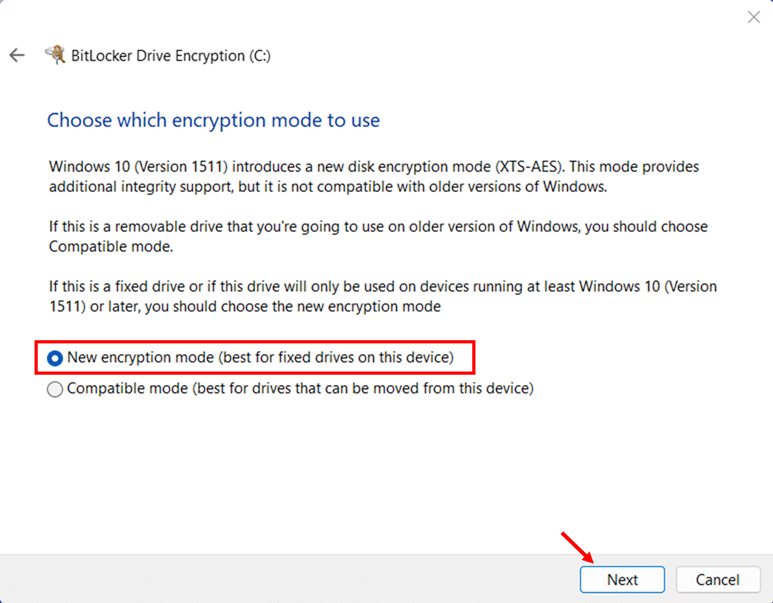Close the BitLocker wizard window
Viewport: 773px width, 603px height.
coord(752,17)
